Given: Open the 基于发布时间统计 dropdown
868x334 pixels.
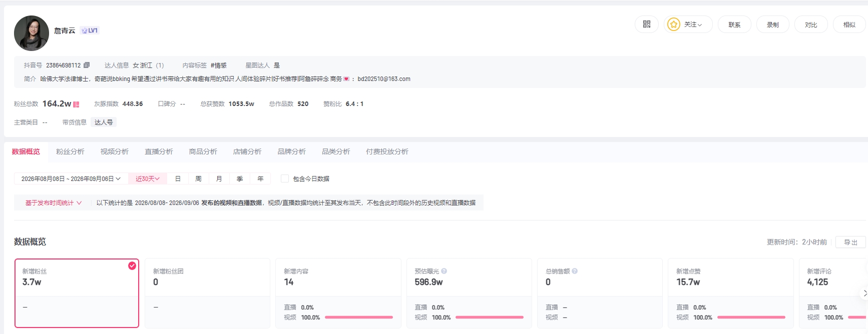Looking at the screenshot, I should click(x=53, y=203).
